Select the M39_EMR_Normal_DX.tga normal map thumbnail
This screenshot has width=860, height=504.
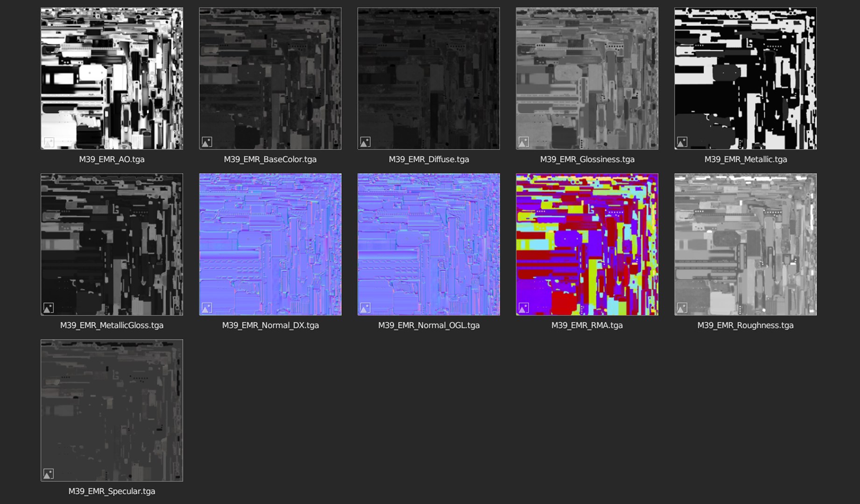point(270,245)
